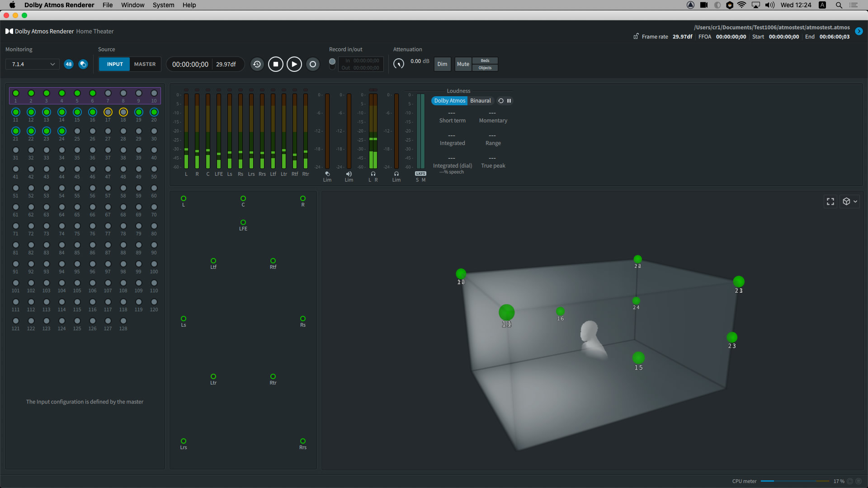Click the rewind-to-start history icon

click(x=257, y=64)
